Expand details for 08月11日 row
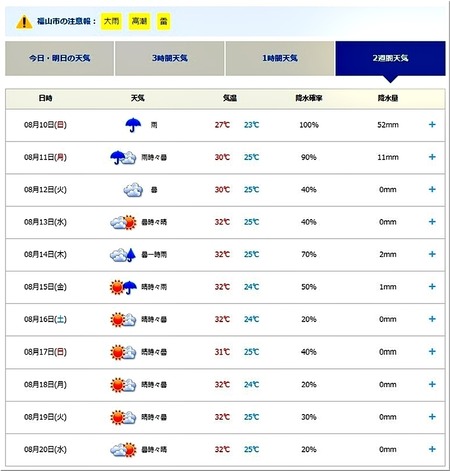Viewport: 450px width, 471px height. 432,157
